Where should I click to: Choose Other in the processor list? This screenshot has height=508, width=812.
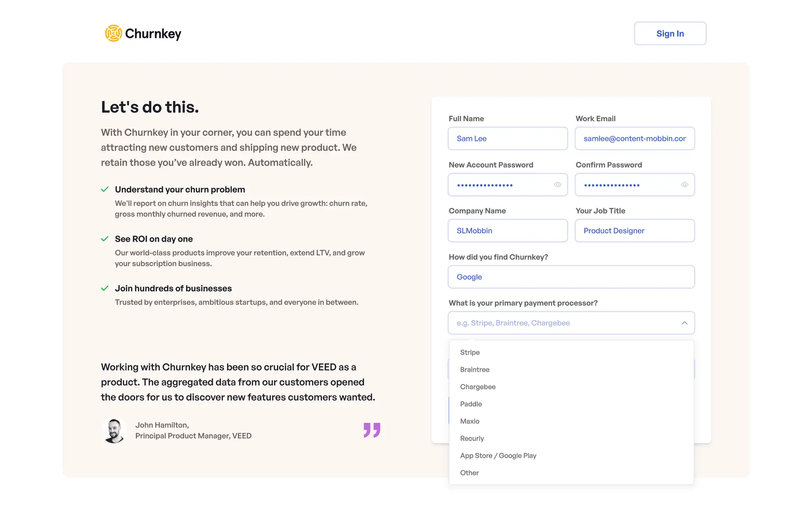[x=469, y=473]
